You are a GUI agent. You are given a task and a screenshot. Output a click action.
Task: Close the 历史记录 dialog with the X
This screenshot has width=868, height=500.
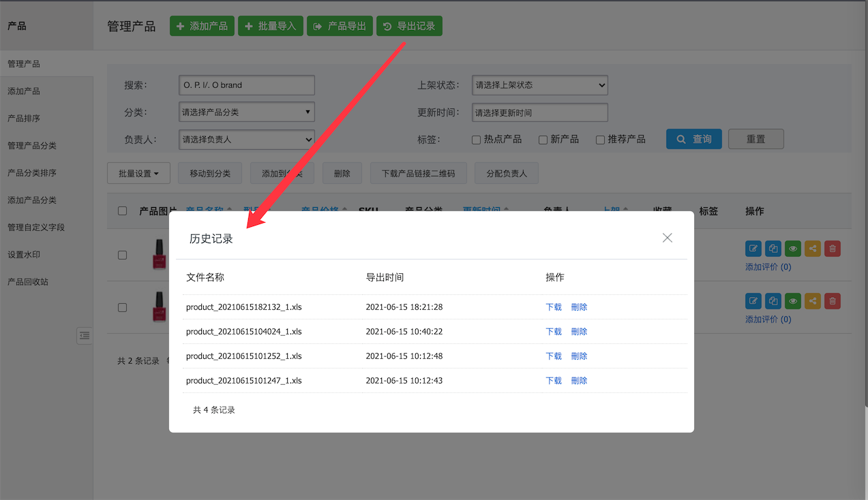[667, 238]
